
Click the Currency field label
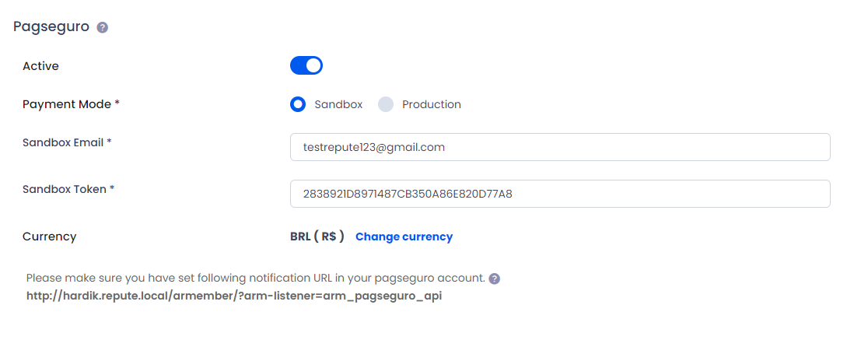pyautogui.click(x=49, y=237)
